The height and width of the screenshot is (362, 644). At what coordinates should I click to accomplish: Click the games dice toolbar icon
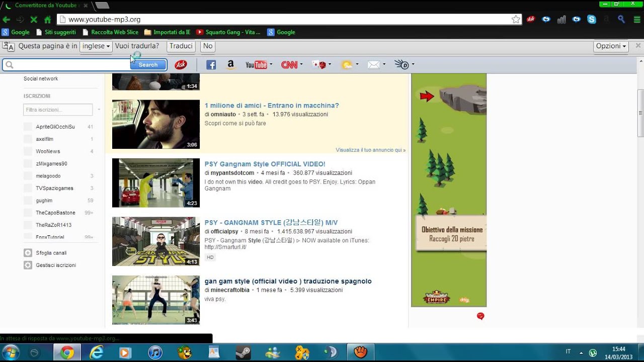tap(319, 65)
